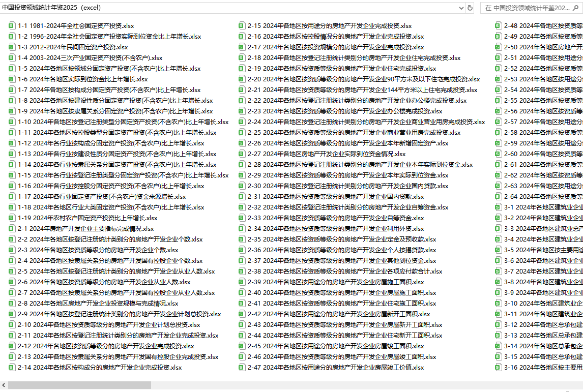583x392 pixels.
Task: Select file 1-4 2003-2024三次产业固定资产投资(不含农户).xlsx
Action: (90, 57)
